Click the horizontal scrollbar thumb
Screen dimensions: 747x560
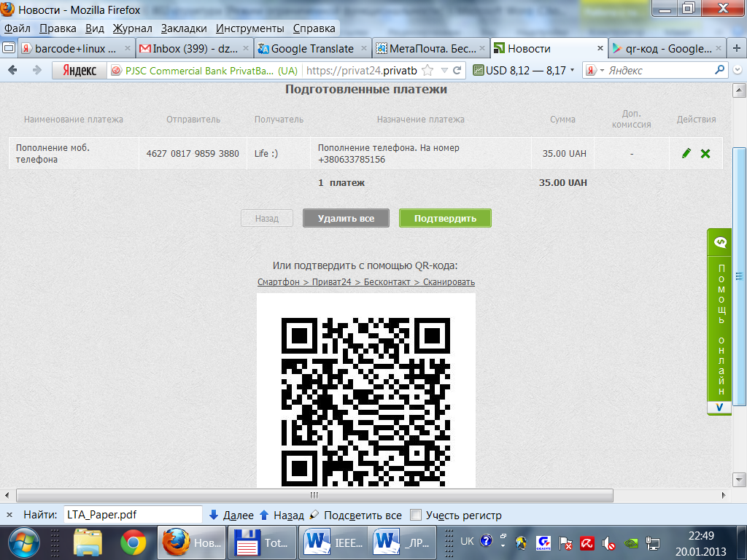click(x=314, y=495)
